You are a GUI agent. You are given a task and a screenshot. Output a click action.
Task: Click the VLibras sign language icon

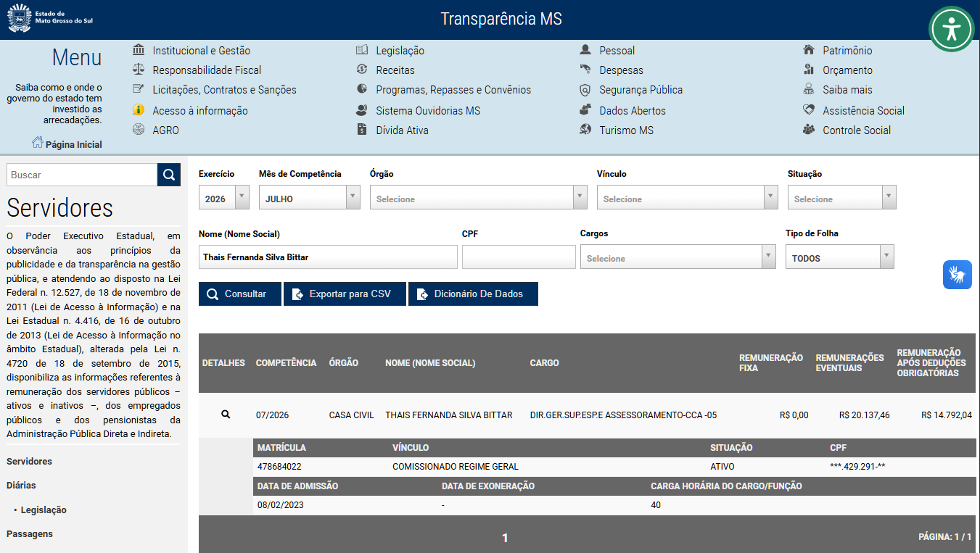[958, 275]
